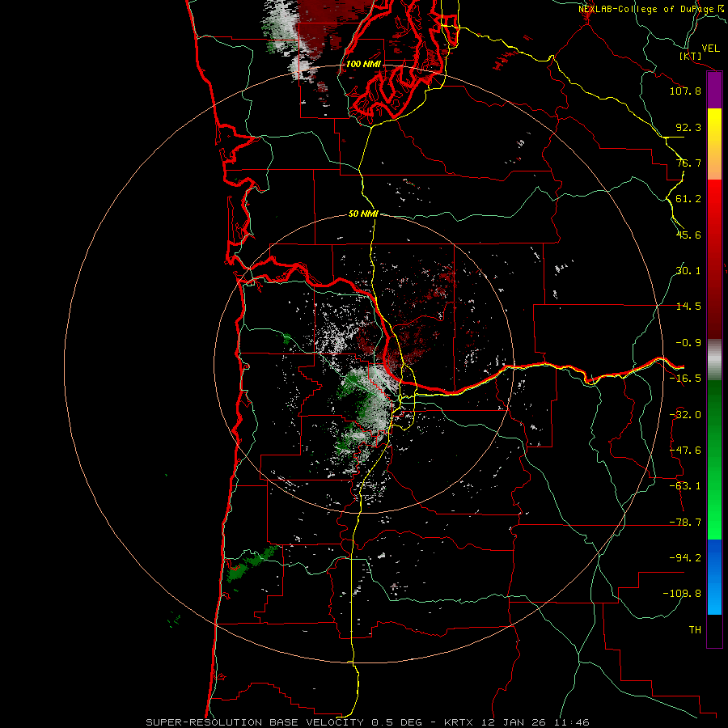The image size is (728, 728).
Task: Click the -32.0 legend value
Action: pyautogui.click(x=685, y=415)
